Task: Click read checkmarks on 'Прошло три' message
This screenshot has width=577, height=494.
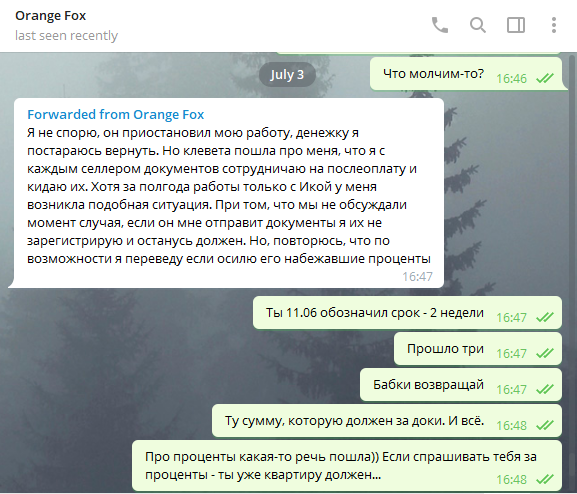Action: (545, 353)
